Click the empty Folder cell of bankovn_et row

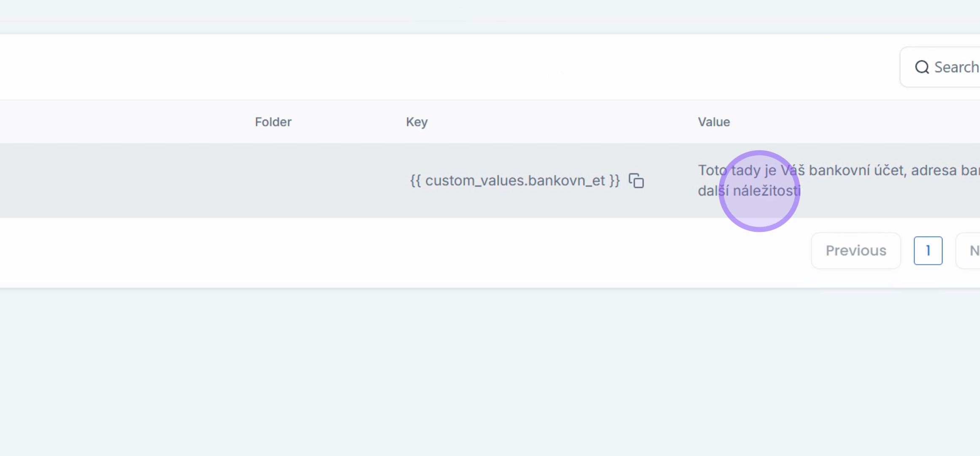273,181
